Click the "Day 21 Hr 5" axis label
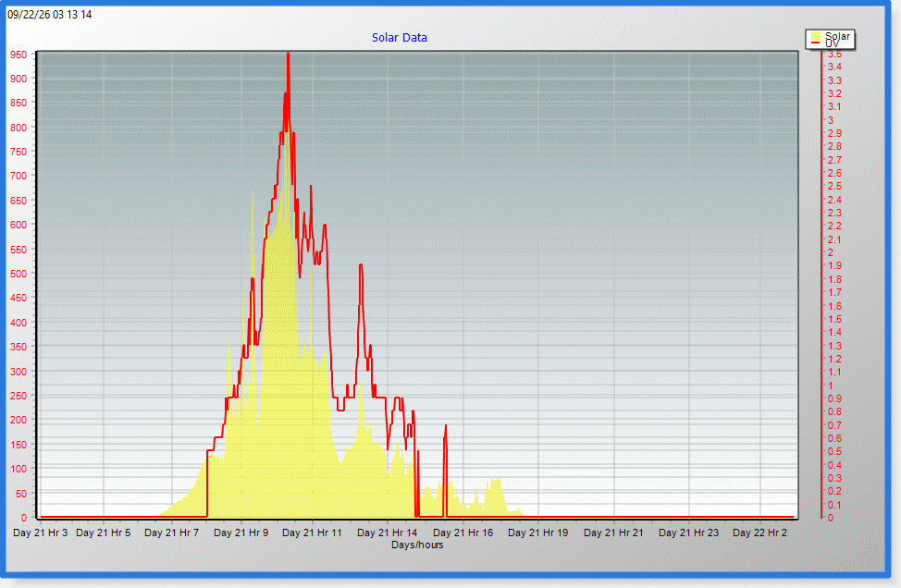901x588 pixels. [x=104, y=533]
